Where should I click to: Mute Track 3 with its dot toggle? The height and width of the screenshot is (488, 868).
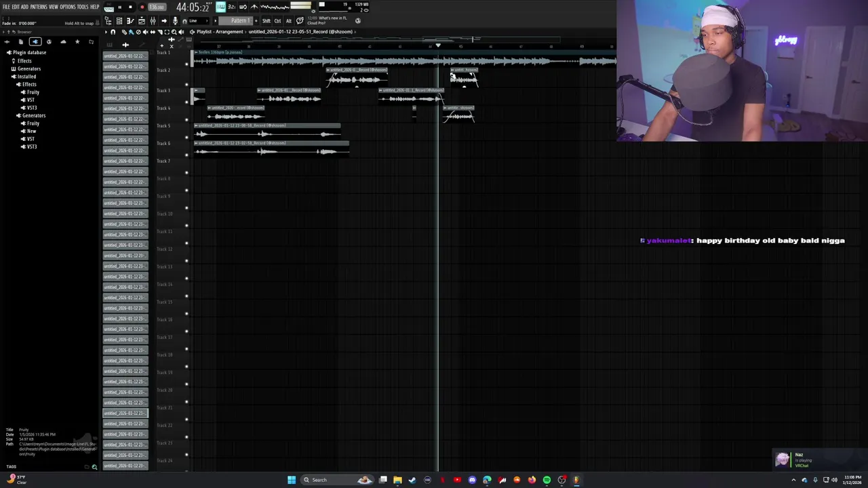coord(186,102)
